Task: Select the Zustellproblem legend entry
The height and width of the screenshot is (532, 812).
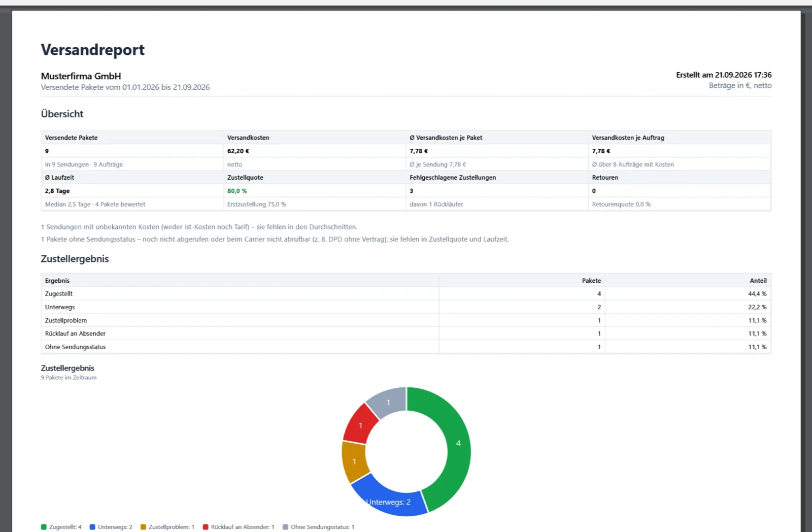Action: tap(167, 527)
